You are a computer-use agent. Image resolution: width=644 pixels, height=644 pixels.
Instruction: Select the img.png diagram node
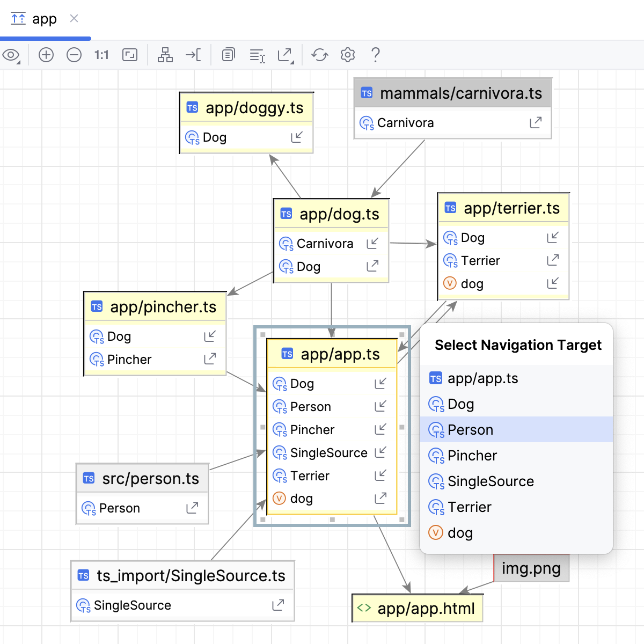pyautogui.click(x=531, y=568)
